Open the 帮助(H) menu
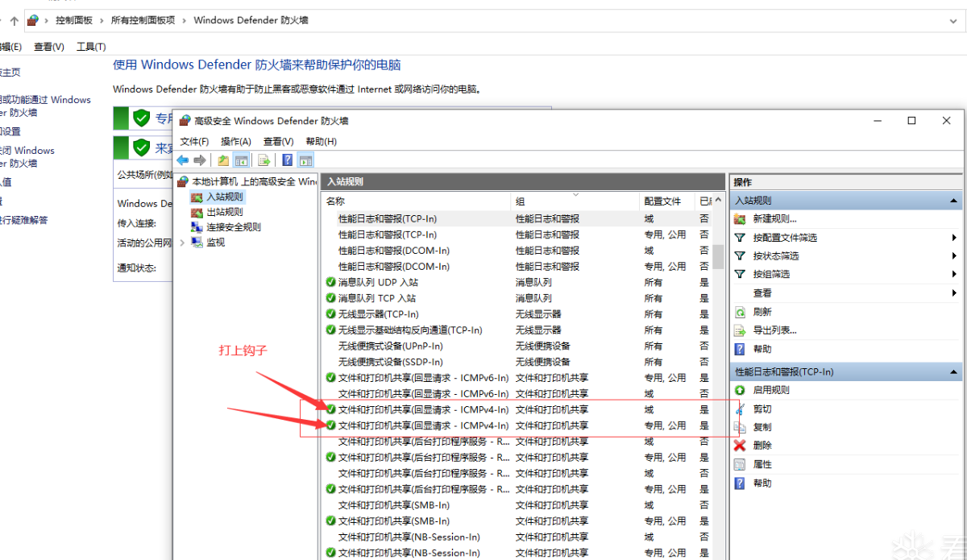 click(x=321, y=142)
